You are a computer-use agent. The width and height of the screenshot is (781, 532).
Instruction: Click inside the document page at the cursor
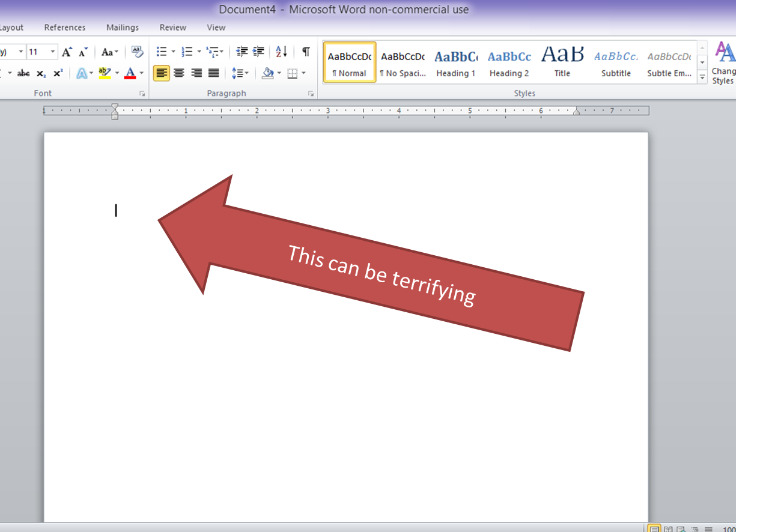(116, 210)
